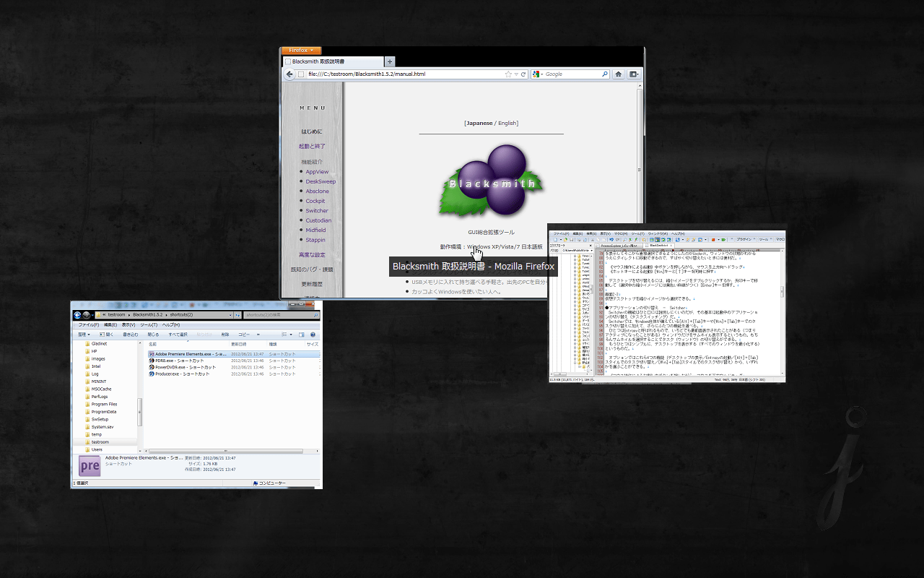Click 書き込む in the Explorer toolbar
The image size is (924, 578).
[130, 335]
